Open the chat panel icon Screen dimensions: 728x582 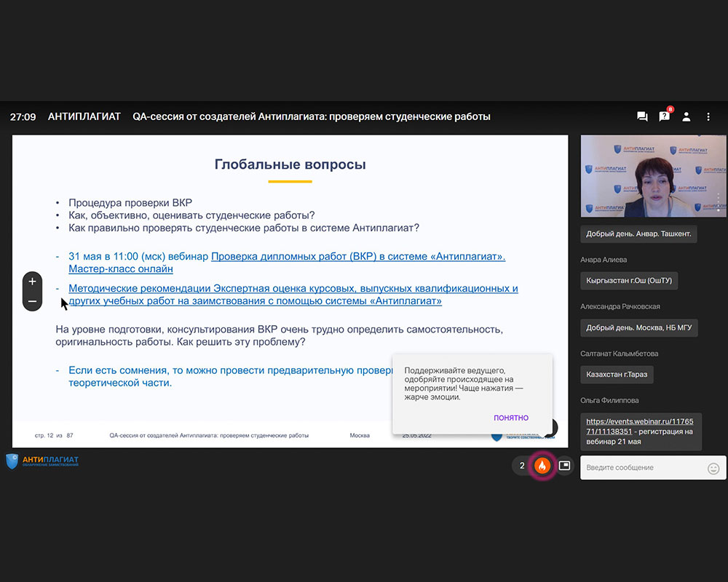642,116
